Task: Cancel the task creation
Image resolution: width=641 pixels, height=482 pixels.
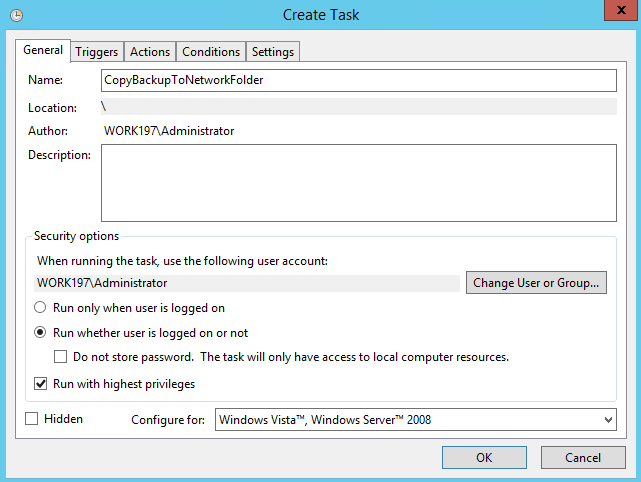Action: pyautogui.click(x=583, y=458)
